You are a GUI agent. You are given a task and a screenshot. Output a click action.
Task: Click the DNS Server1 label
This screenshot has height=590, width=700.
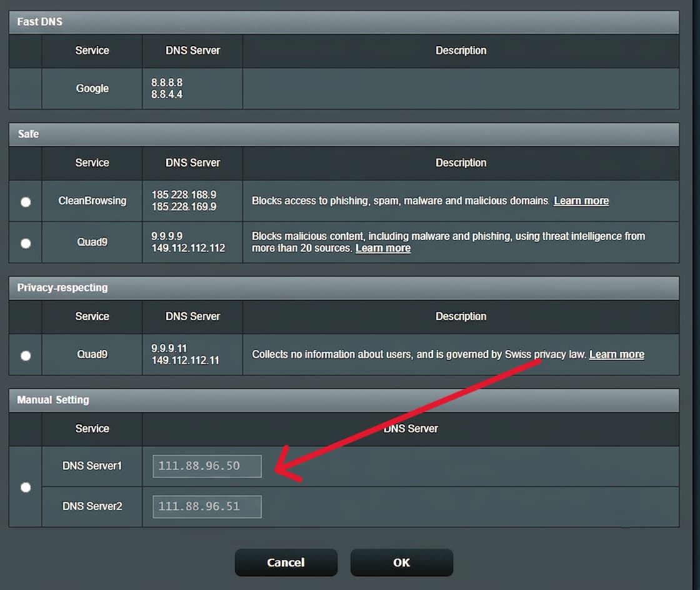click(92, 466)
